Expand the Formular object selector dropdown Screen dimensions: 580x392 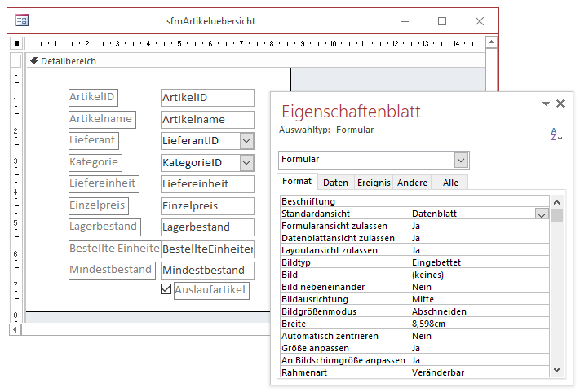pos(461,160)
